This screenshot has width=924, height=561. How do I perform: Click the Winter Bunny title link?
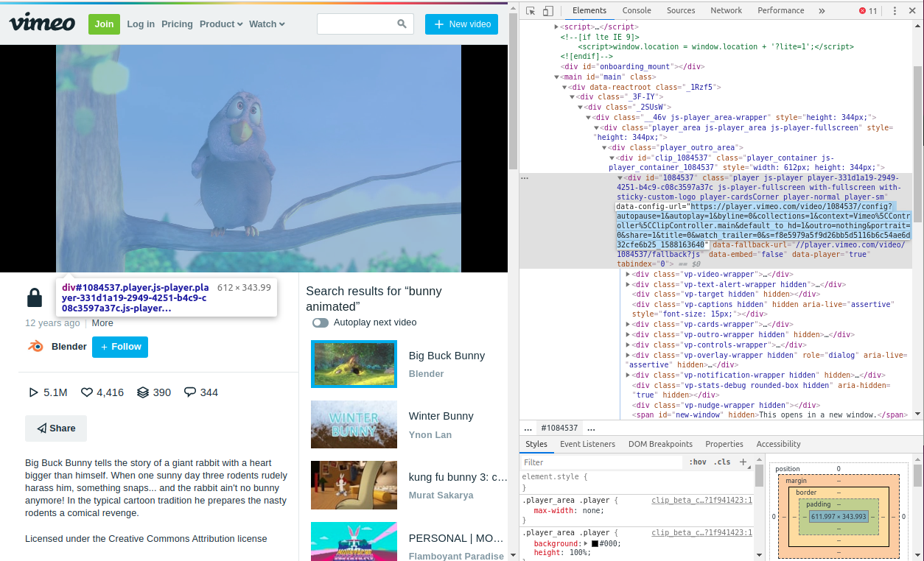point(441,416)
